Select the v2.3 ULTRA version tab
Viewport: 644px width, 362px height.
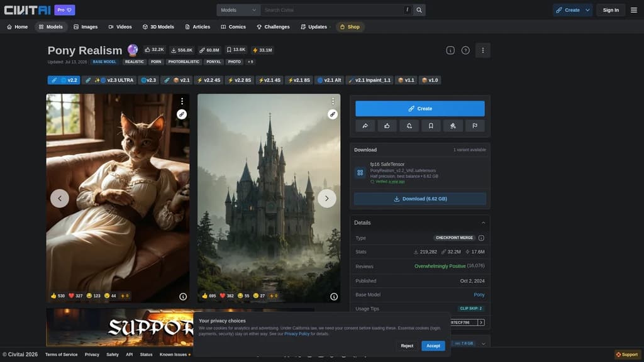[109, 80]
